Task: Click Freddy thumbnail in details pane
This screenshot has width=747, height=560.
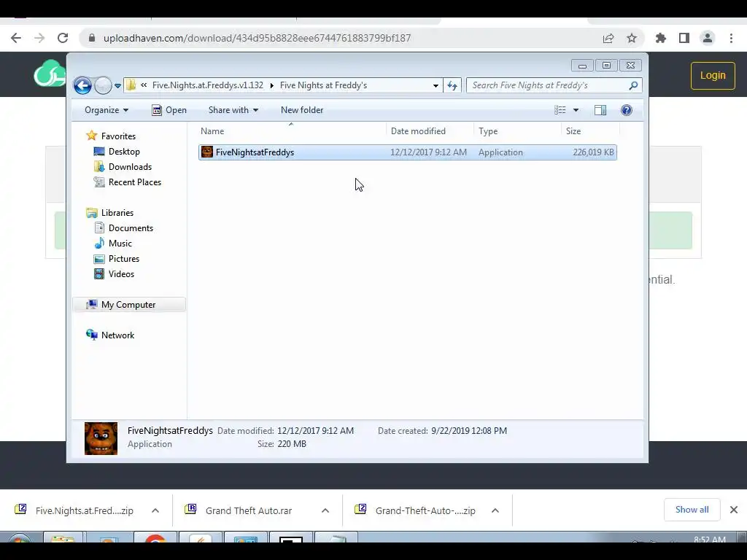Action: (x=101, y=438)
